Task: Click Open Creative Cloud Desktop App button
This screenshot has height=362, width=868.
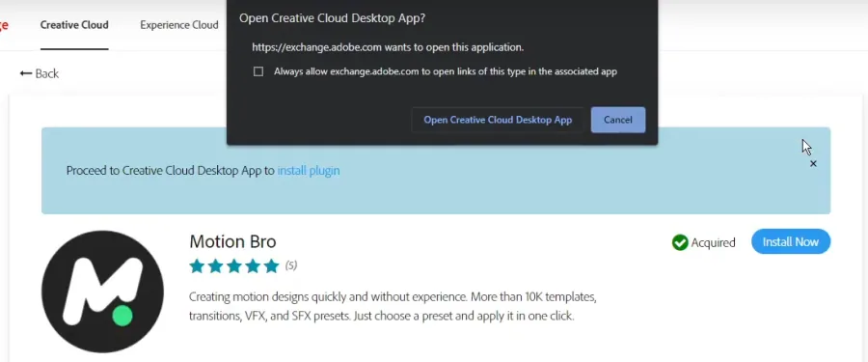Action: [498, 120]
